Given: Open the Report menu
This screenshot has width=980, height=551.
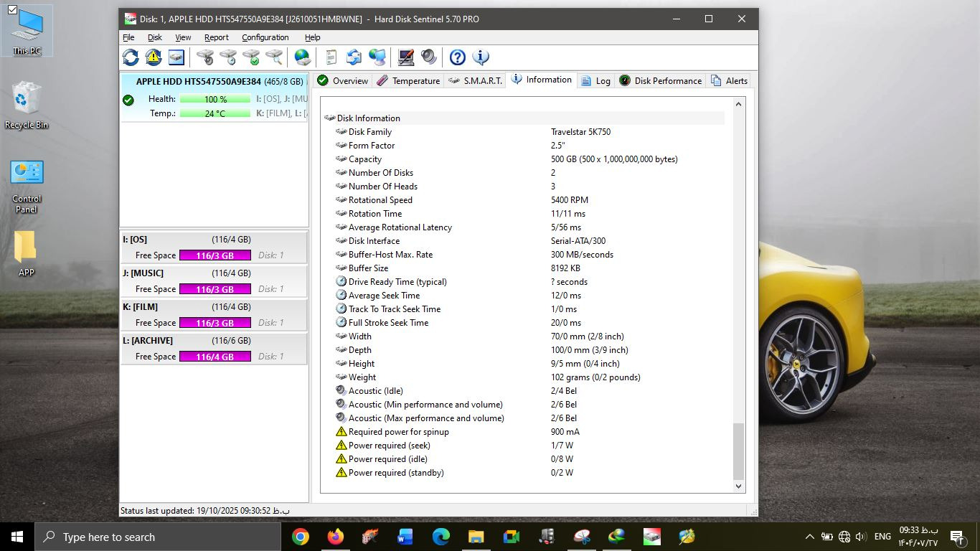Looking at the screenshot, I should point(216,37).
